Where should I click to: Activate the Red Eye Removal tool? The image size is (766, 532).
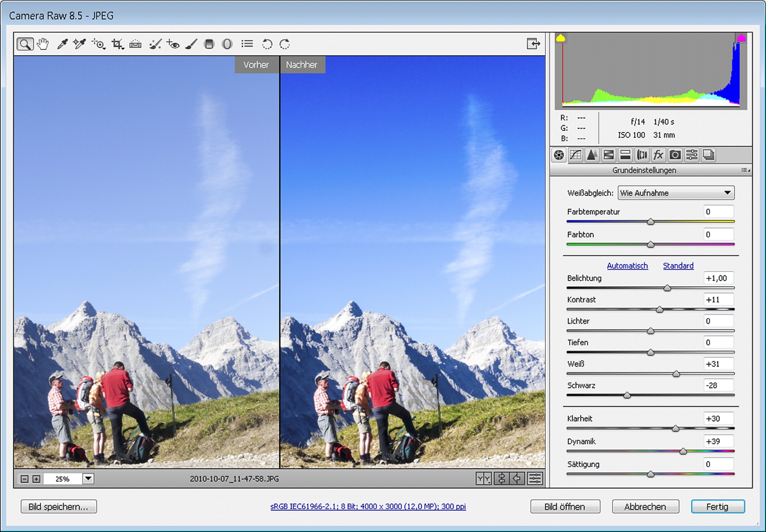pyautogui.click(x=173, y=44)
